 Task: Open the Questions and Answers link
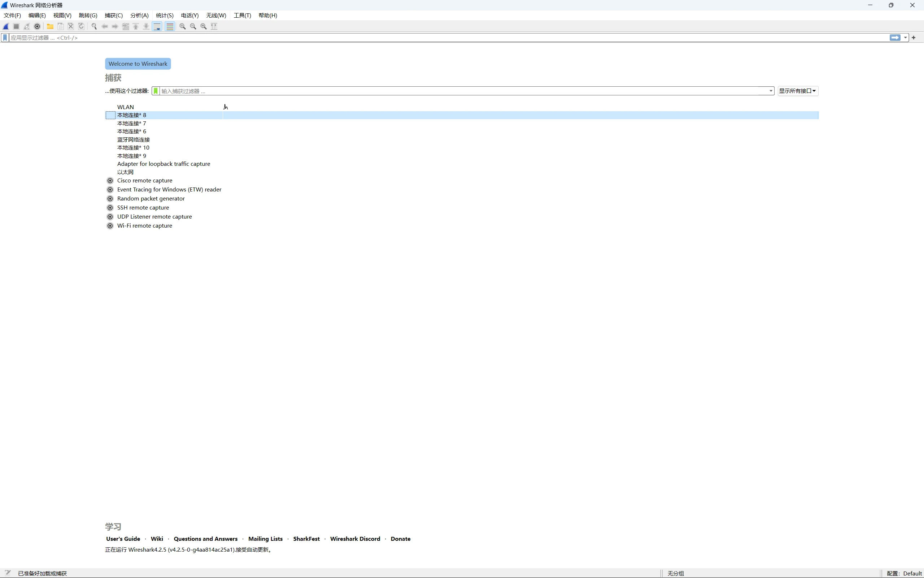205,539
